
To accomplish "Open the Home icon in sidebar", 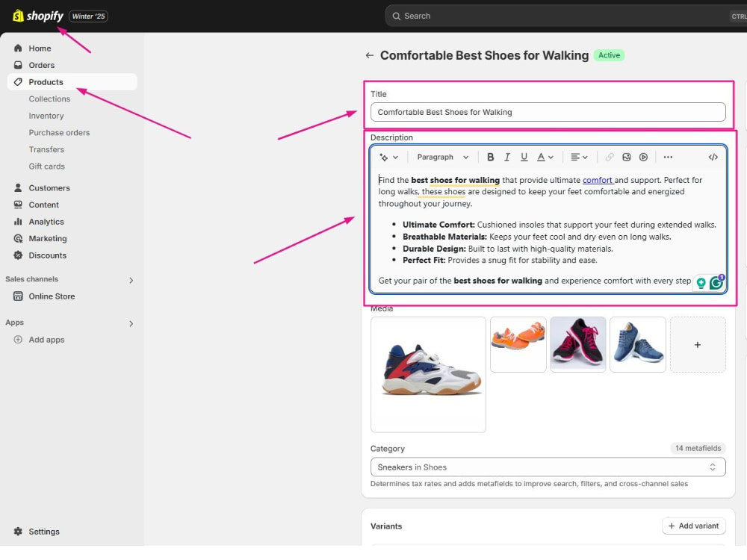I will pos(18,48).
